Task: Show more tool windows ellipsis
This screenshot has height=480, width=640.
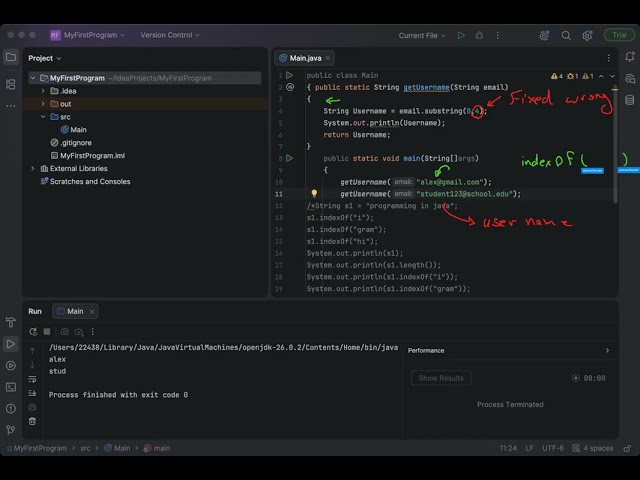Action: coord(11,106)
